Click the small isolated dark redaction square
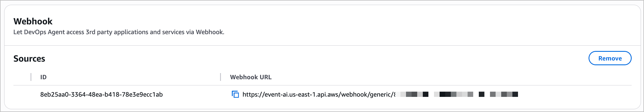Image resolution: width=644 pixels, height=112 pixels. tap(482, 94)
